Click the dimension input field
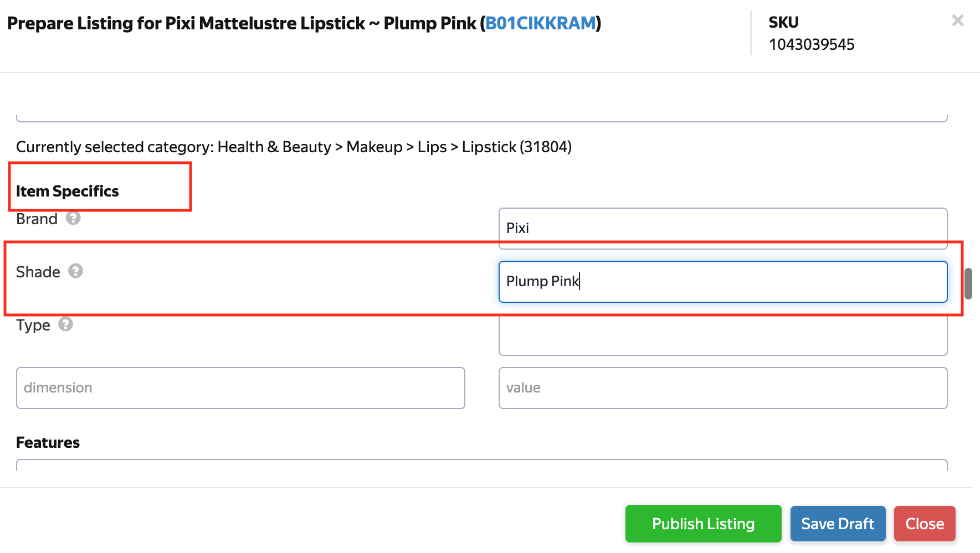Screen dimensions: 980x553 tap(240, 388)
